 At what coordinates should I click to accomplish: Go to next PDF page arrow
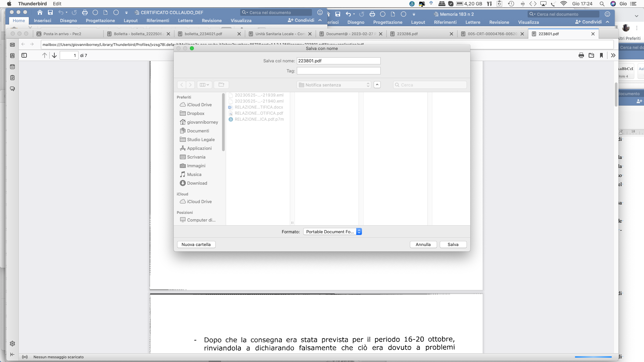pos(54,56)
